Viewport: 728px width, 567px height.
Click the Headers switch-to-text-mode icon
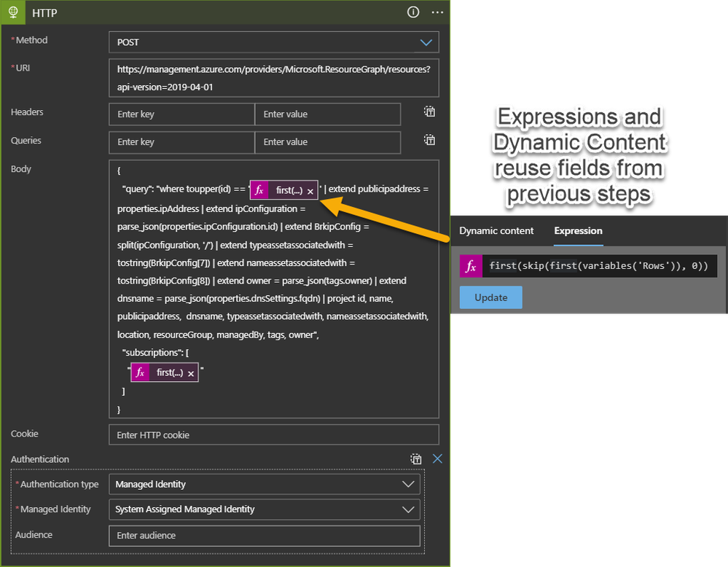coord(429,112)
